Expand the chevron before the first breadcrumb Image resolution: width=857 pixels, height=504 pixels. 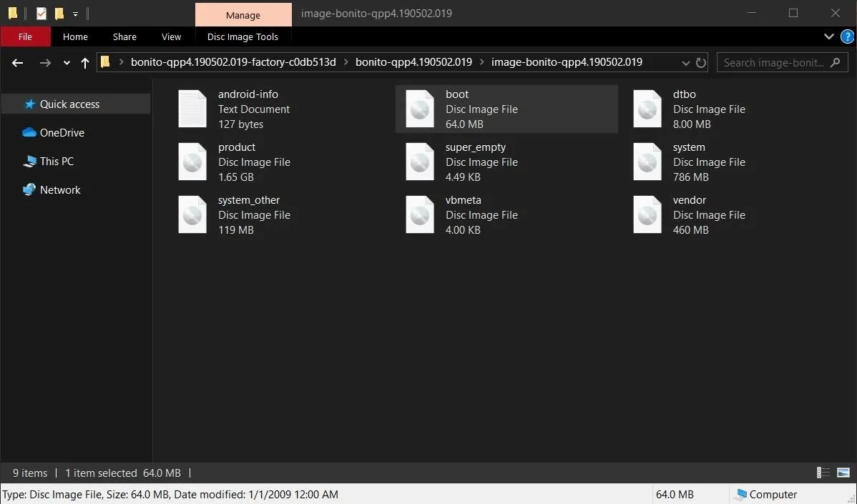121,62
